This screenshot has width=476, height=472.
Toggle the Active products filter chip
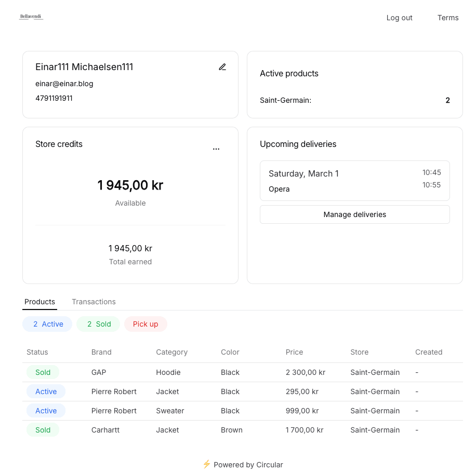(x=47, y=323)
